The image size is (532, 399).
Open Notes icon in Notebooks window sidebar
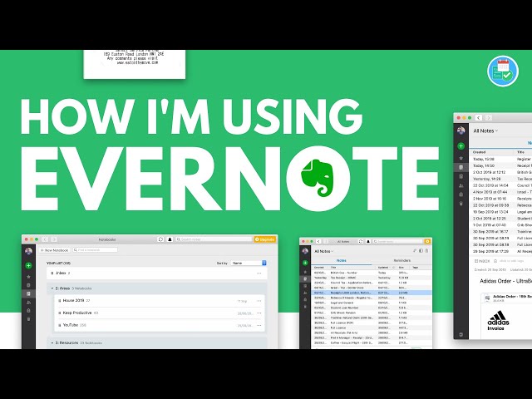click(28, 285)
